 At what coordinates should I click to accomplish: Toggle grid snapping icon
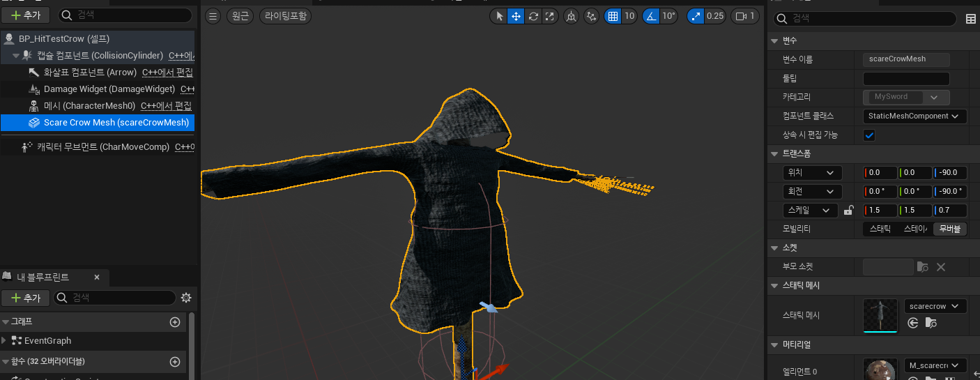tap(613, 16)
